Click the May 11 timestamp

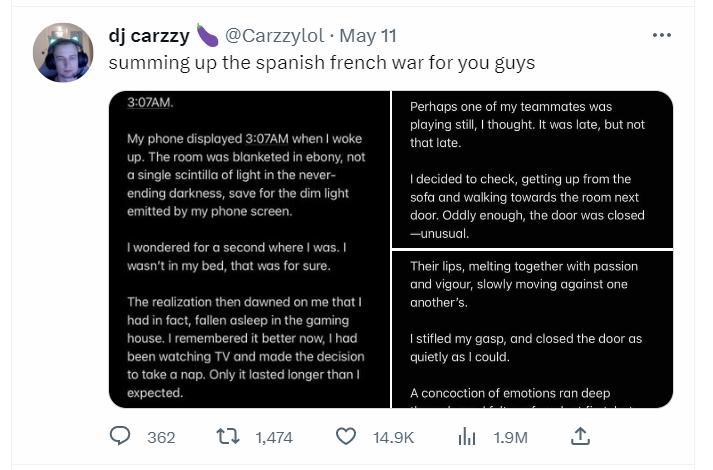tap(368, 35)
